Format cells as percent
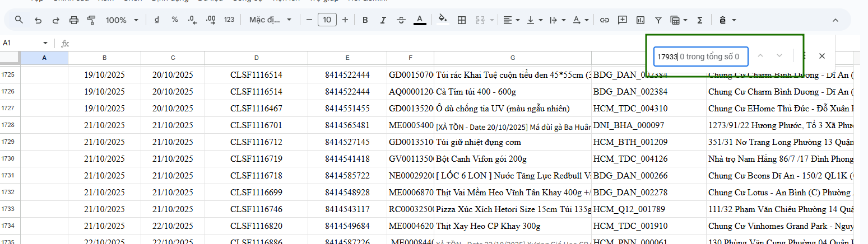 tap(175, 20)
